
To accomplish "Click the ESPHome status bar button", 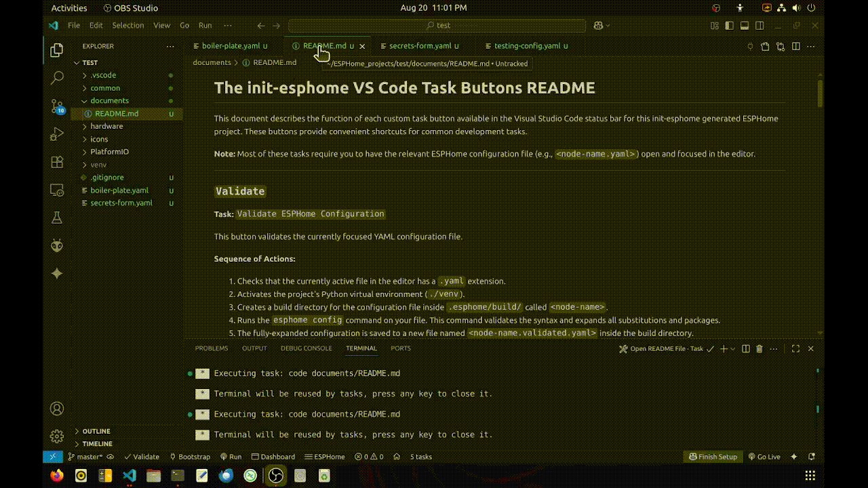I will click(x=325, y=457).
